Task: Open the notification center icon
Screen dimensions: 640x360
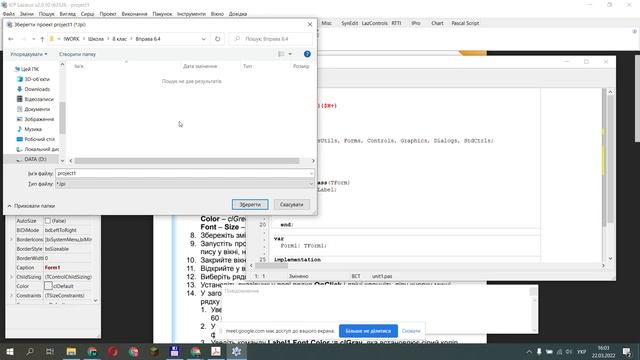Action: pos(627,351)
